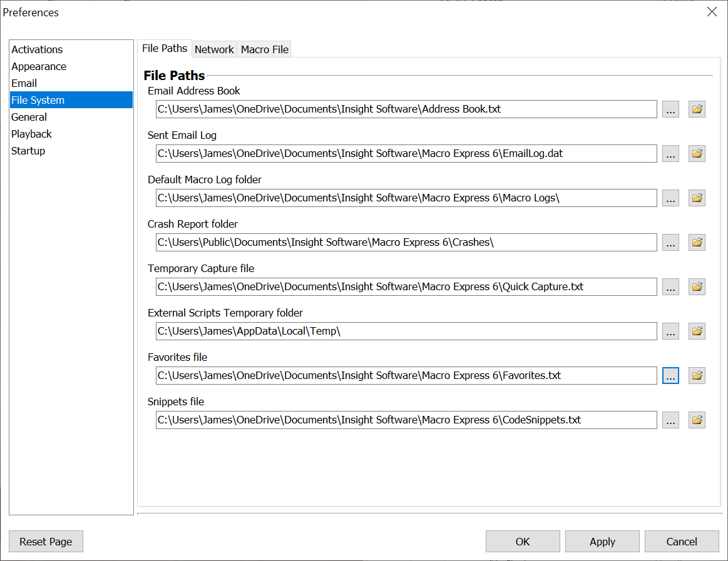728x561 pixels.
Task: Switch to the Network tab
Action: 214,49
